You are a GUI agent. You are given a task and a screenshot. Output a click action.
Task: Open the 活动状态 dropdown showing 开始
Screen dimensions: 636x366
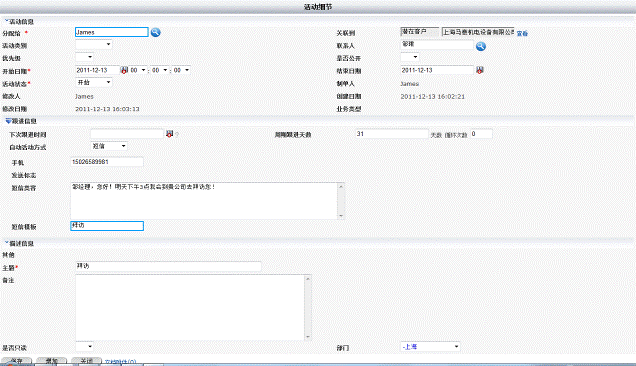click(x=94, y=82)
